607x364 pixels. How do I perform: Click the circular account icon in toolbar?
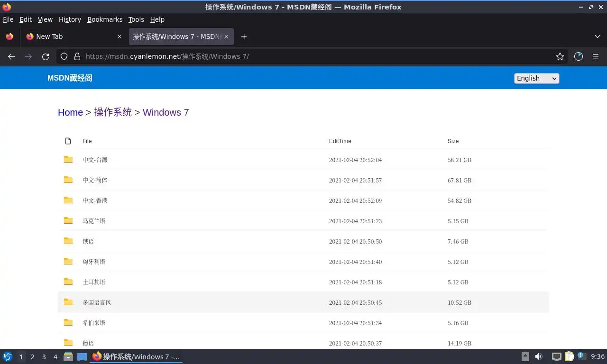(578, 56)
